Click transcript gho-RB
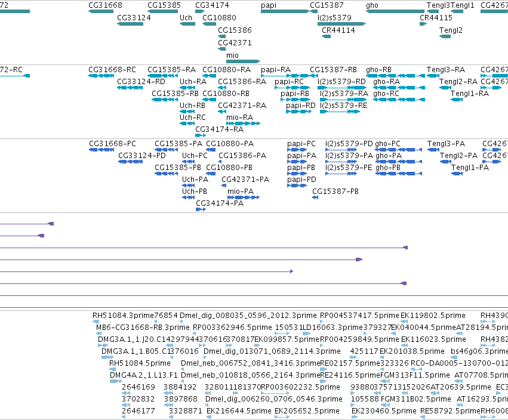Viewport: 508px width, 420px height. point(378,70)
